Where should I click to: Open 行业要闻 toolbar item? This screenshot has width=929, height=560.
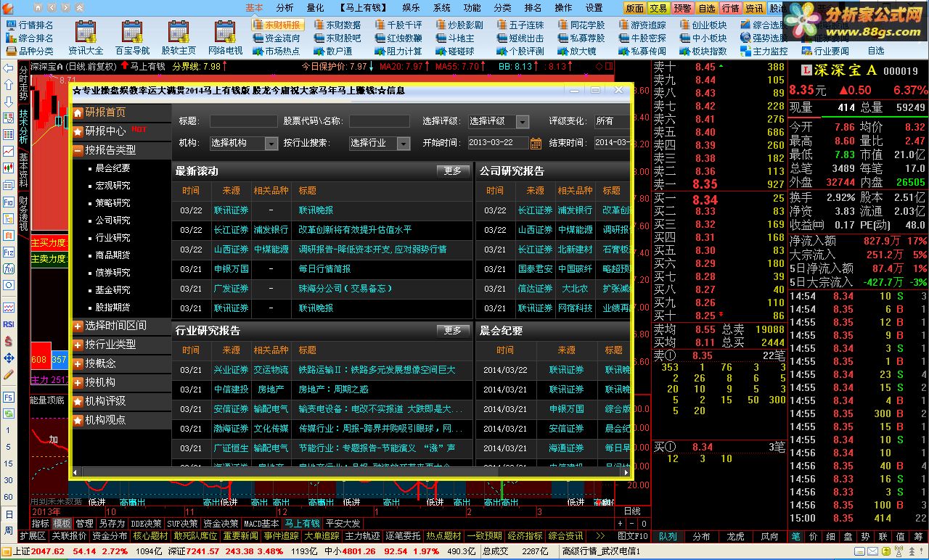[825, 51]
